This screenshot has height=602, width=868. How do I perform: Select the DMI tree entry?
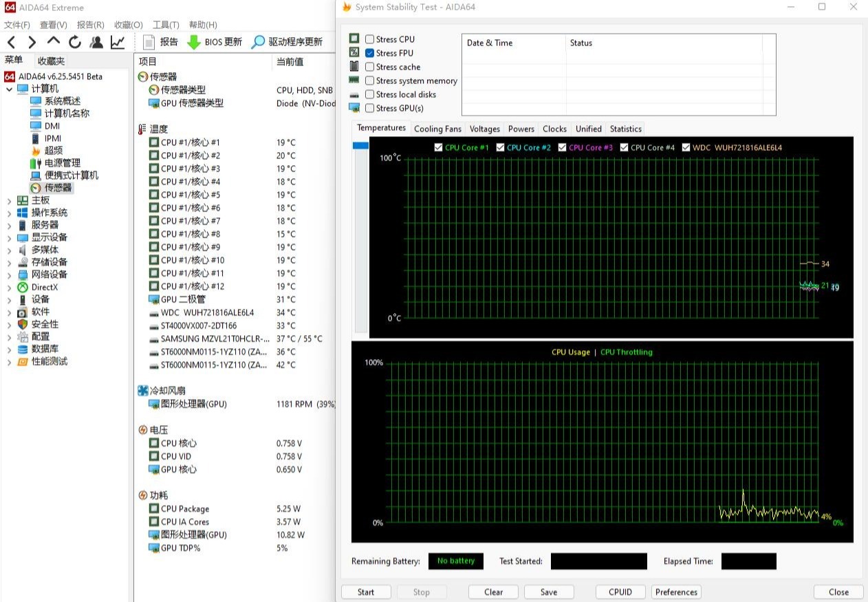pos(52,126)
